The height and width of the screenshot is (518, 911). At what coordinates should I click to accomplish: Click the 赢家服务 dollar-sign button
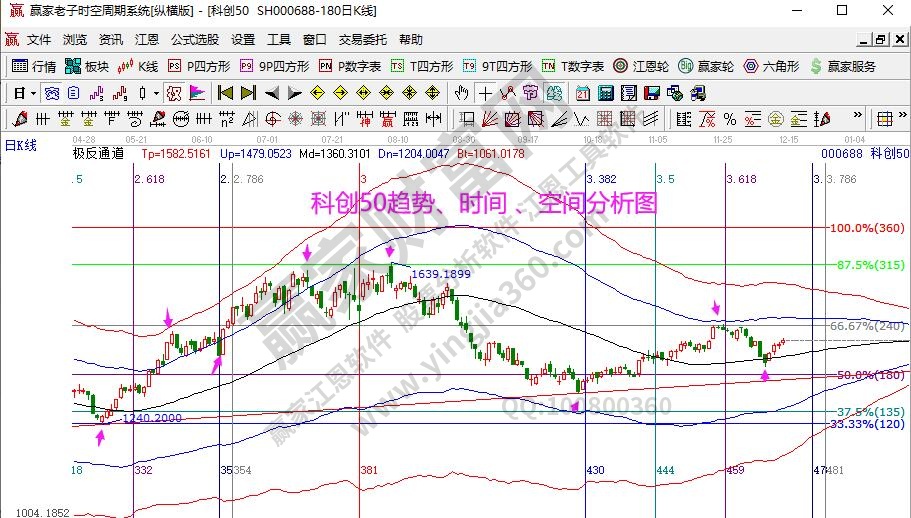coord(843,66)
